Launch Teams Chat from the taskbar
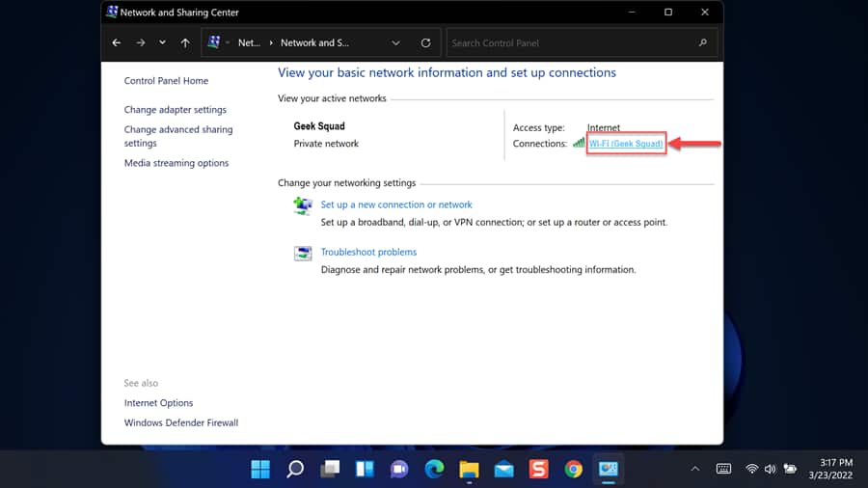Image resolution: width=868 pixels, height=488 pixels. tap(399, 469)
